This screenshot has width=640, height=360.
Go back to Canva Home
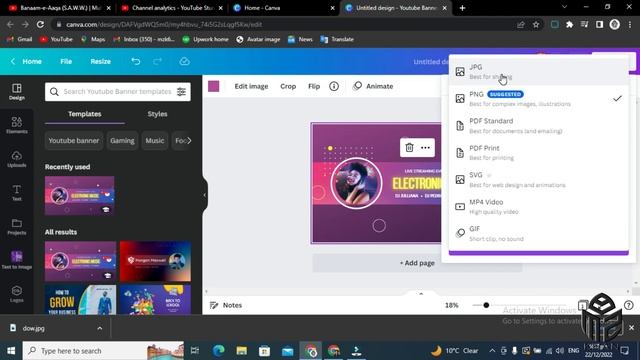coord(26,61)
